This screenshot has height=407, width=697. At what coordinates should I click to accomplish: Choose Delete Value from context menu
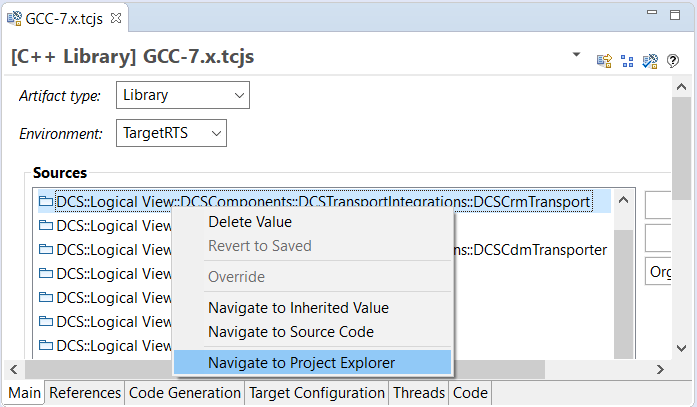(x=312, y=222)
